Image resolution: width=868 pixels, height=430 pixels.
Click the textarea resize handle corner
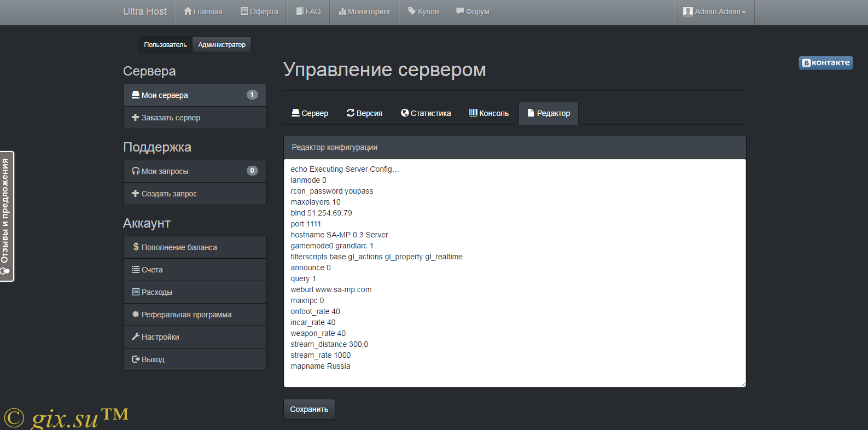[743, 384]
